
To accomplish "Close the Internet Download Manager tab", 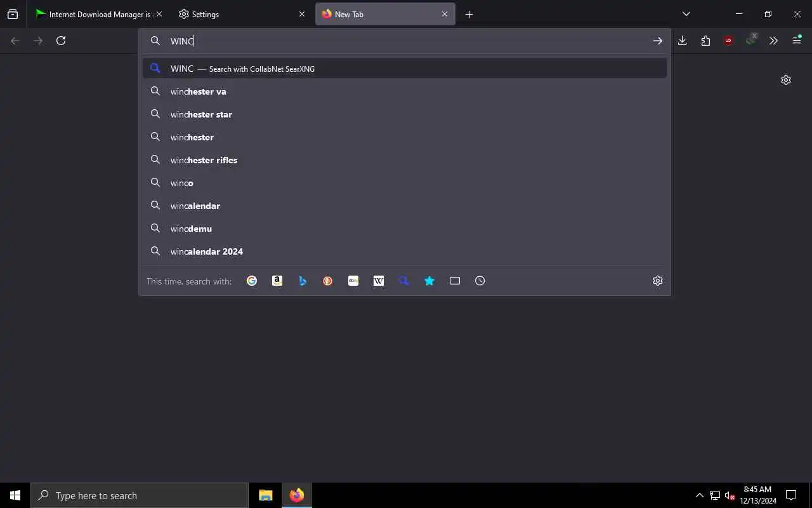I will pos(159,14).
